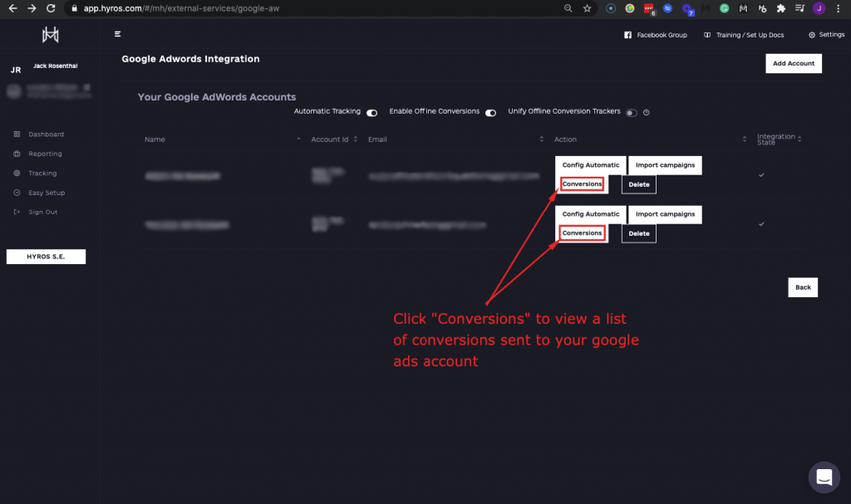Delete the second account row
This screenshot has height=504, width=851.
(639, 233)
